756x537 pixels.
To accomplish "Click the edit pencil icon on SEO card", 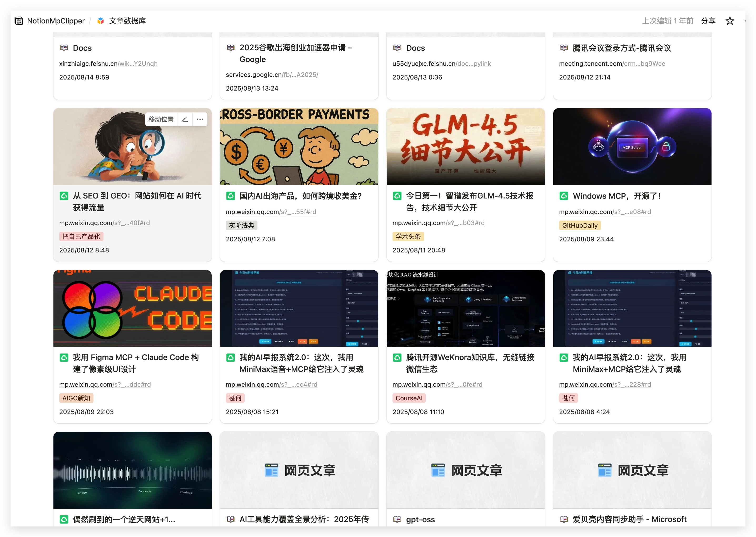I will coord(185,119).
